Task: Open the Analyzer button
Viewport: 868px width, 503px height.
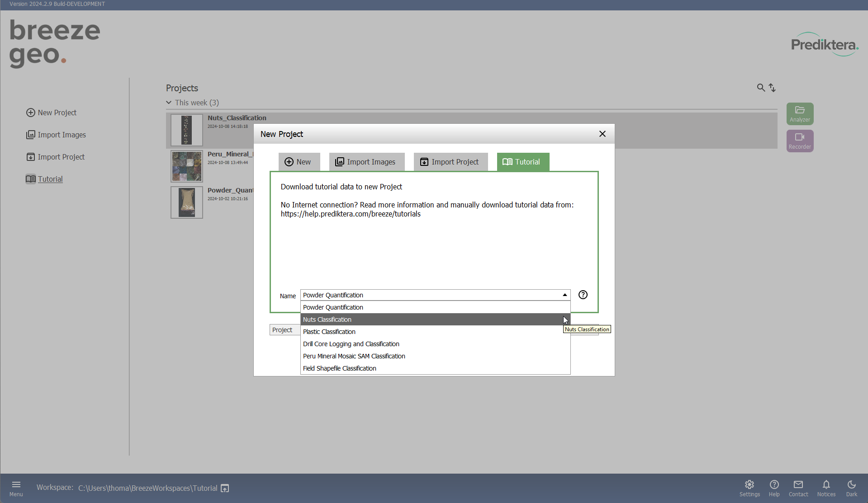Action: pyautogui.click(x=799, y=113)
